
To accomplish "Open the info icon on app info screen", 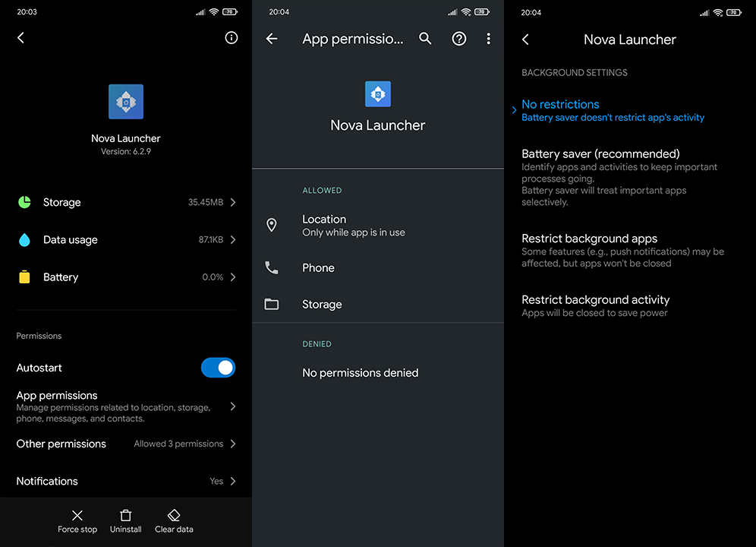I will [232, 38].
